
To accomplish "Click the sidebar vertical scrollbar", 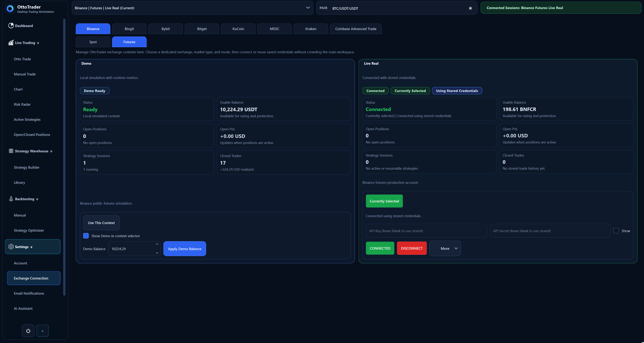I will 64,157.
